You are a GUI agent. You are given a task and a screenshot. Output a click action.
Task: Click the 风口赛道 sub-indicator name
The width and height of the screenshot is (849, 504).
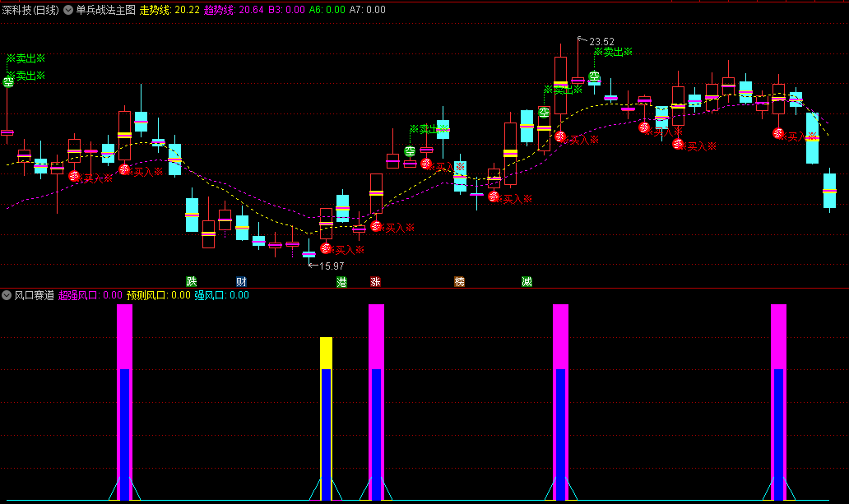pyautogui.click(x=34, y=295)
